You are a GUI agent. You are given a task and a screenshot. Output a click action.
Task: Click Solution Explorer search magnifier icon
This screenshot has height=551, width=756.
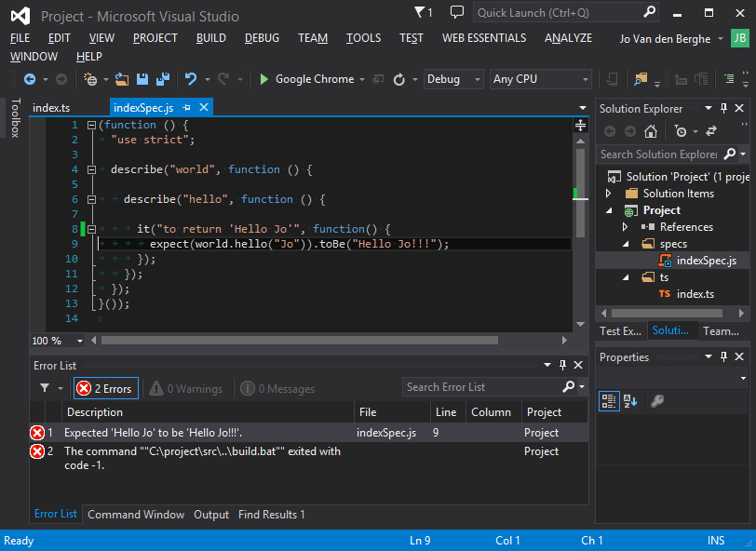click(730, 154)
